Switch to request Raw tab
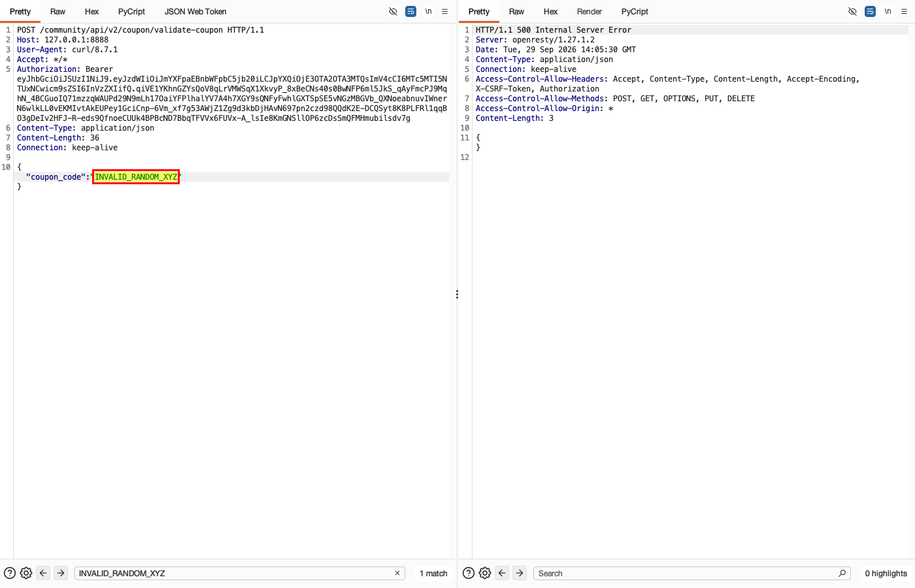915x588 pixels. tap(58, 12)
